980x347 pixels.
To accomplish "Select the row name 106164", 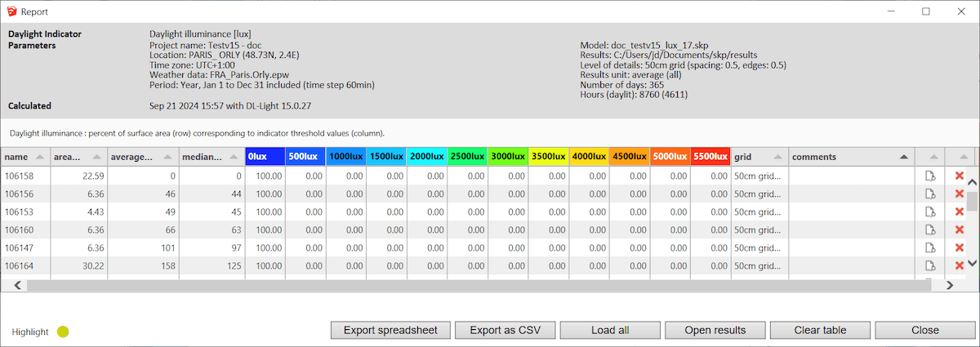I will pyautogui.click(x=19, y=265).
